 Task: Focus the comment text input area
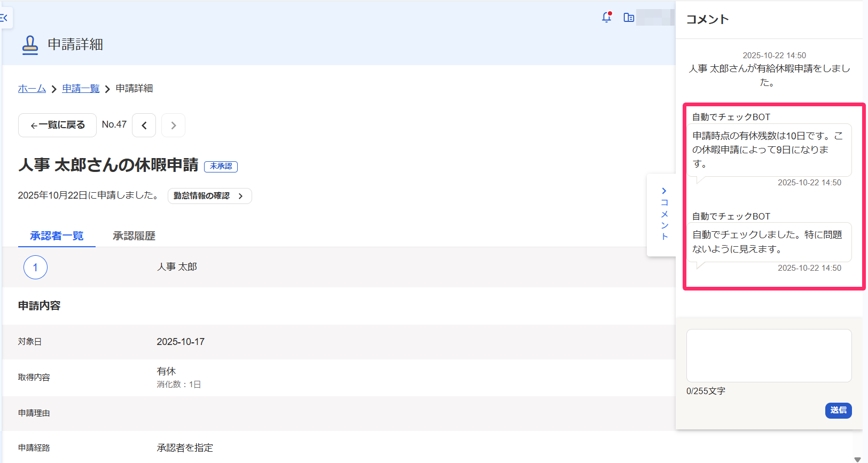[x=769, y=356]
